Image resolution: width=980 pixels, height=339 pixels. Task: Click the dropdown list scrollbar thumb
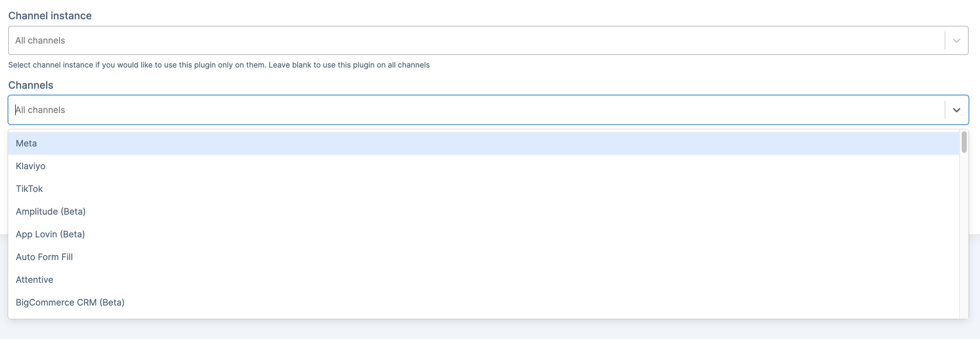pos(964,142)
